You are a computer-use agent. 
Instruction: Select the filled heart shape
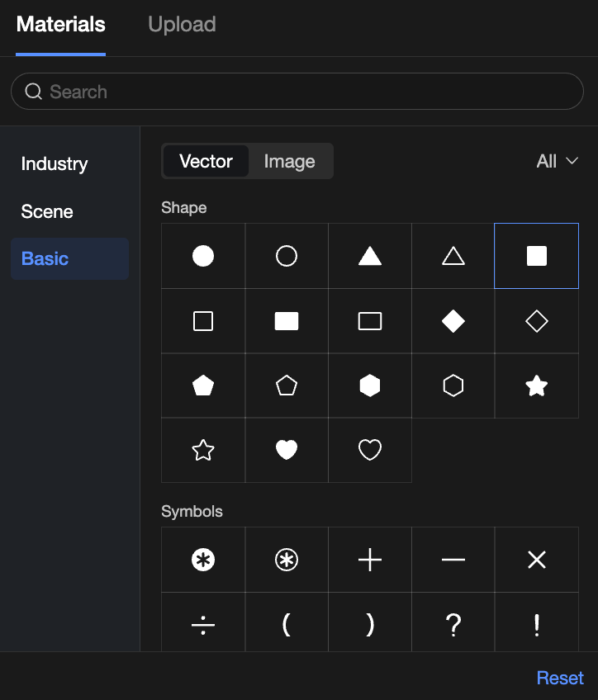pyautogui.click(x=287, y=450)
